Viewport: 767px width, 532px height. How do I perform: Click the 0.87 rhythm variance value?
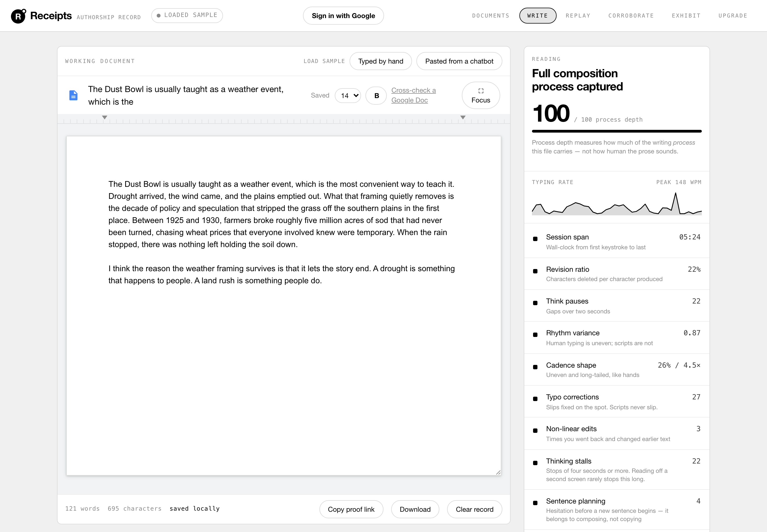(x=692, y=333)
